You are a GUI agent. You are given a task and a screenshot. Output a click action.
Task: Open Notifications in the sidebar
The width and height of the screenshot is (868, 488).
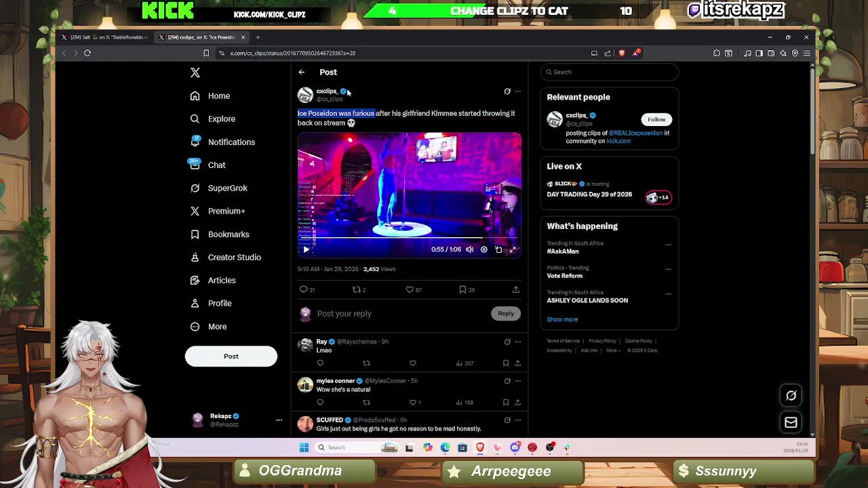(x=222, y=142)
